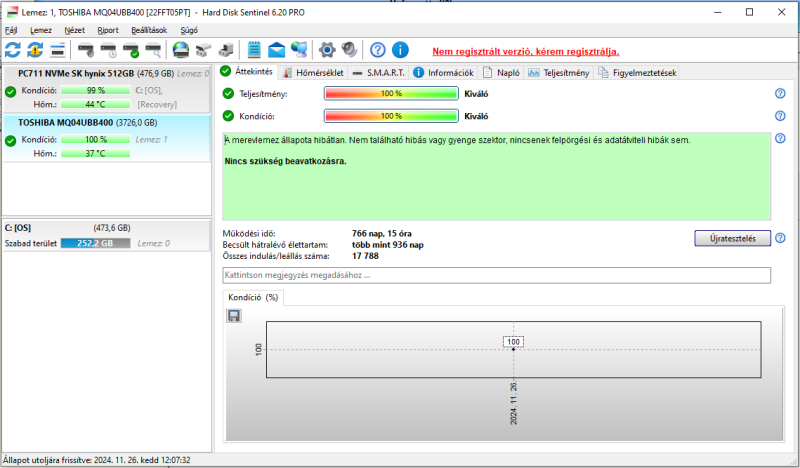Click the main Kondíció 100 % progress bar
Viewport: 800px width, 468px height.
391,116
